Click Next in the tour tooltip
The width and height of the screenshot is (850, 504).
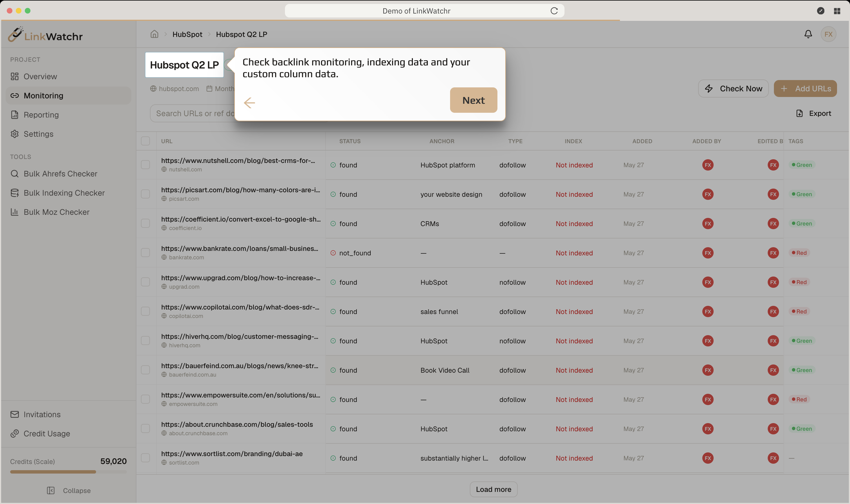coord(473,100)
